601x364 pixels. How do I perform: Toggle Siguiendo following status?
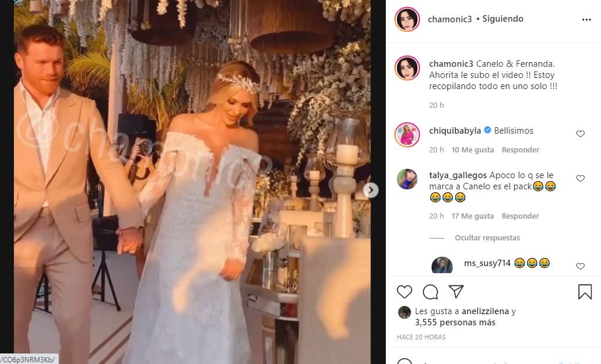502,19
